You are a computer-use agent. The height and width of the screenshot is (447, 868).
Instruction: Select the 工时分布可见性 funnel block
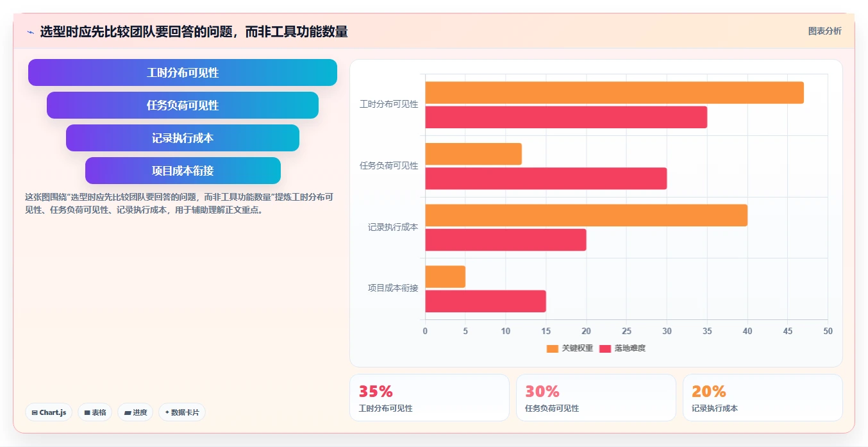(x=183, y=72)
